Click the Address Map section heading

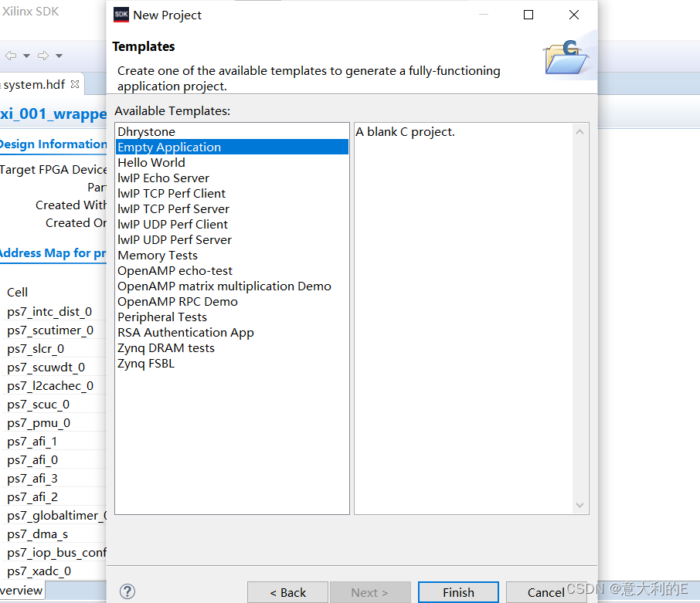(53, 253)
